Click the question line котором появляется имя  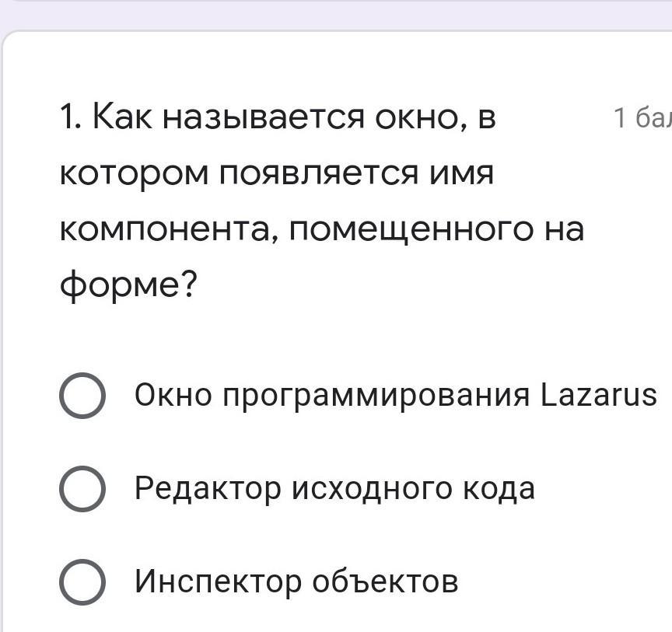tap(277, 174)
